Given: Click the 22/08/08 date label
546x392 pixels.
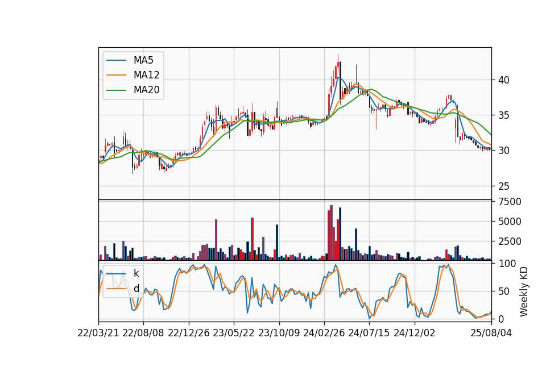Looking at the screenshot, I should pos(143,333).
